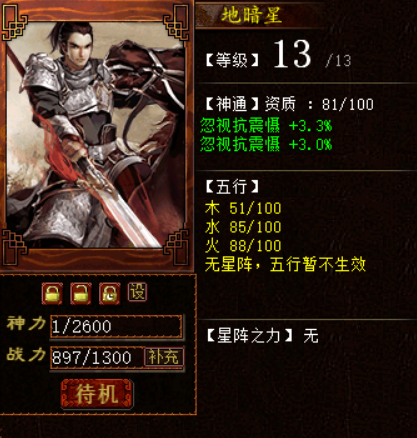Screen dimensions: 417x438
Task: Click the 【神通】资质 81/100 line
Action: coord(289,104)
